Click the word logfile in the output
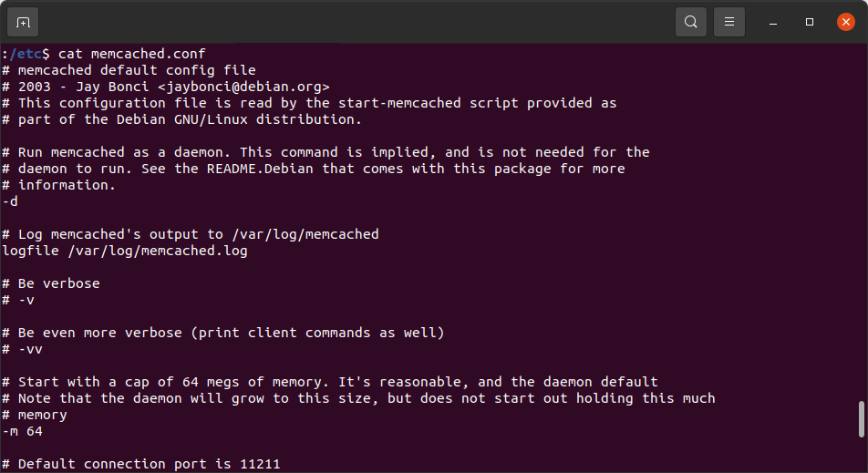 pyautogui.click(x=31, y=251)
